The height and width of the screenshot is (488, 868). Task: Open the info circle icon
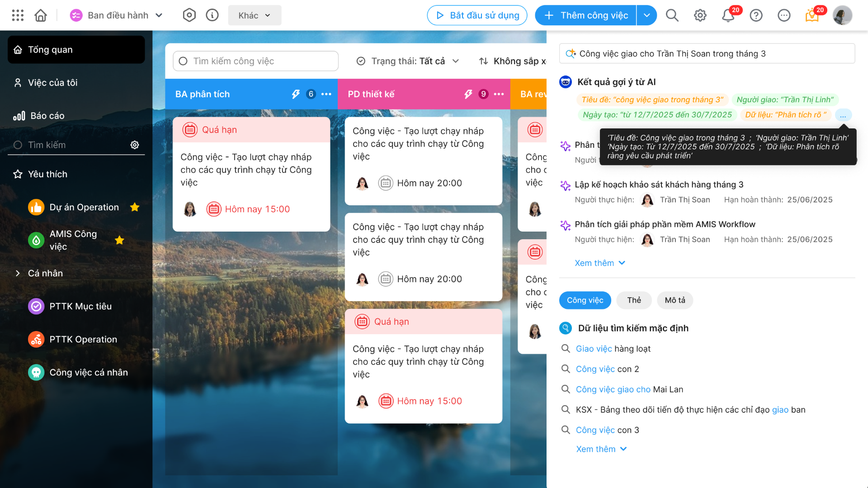[212, 15]
